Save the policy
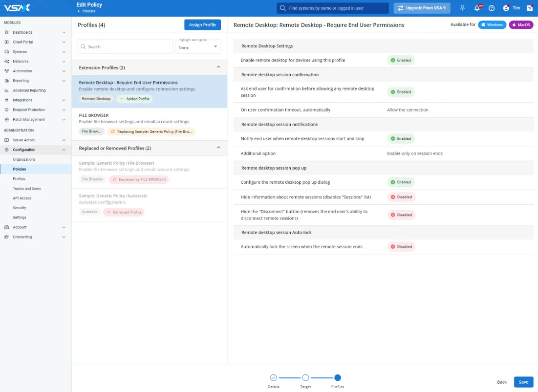The width and height of the screenshot is (538, 392). tap(523, 382)
